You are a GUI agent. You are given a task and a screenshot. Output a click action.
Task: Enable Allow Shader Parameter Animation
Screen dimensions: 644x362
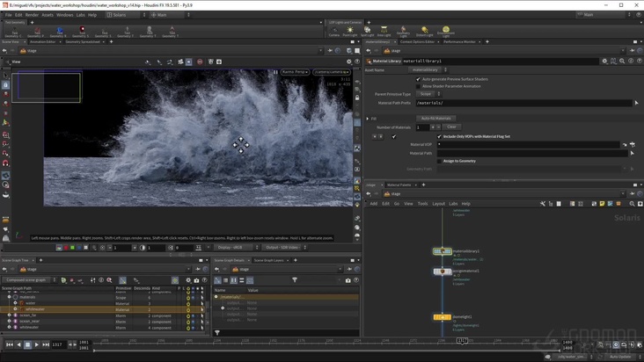coord(418,86)
